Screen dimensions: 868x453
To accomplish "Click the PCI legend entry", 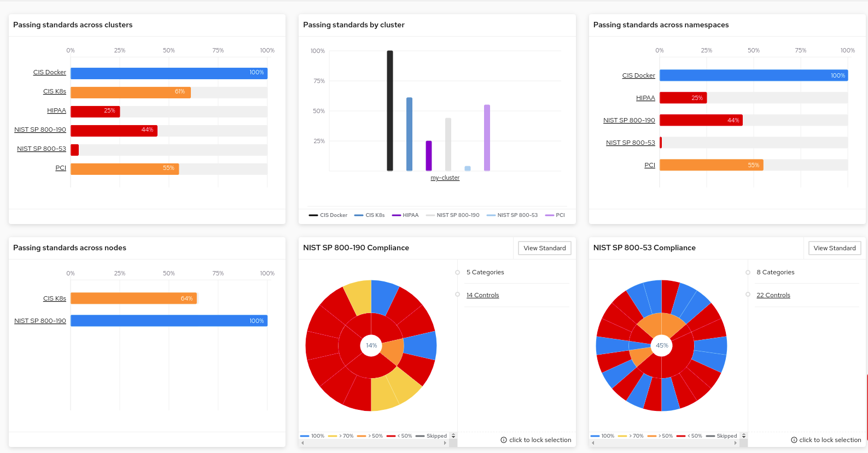I will 555,215.
